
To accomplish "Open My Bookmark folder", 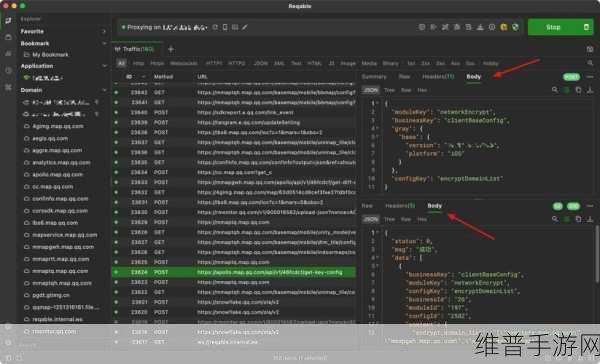I will (46, 55).
